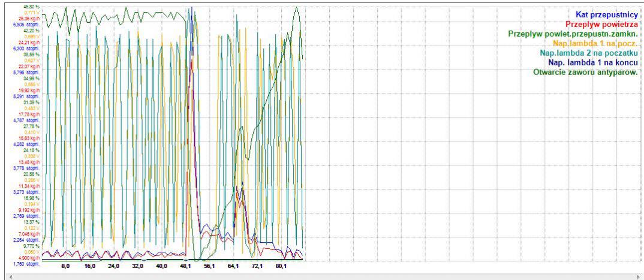Image resolution: width=644 pixels, height=280 pixels.
Task: Click y-axis label '42,20 %'
Action: (x=31, y=31)
